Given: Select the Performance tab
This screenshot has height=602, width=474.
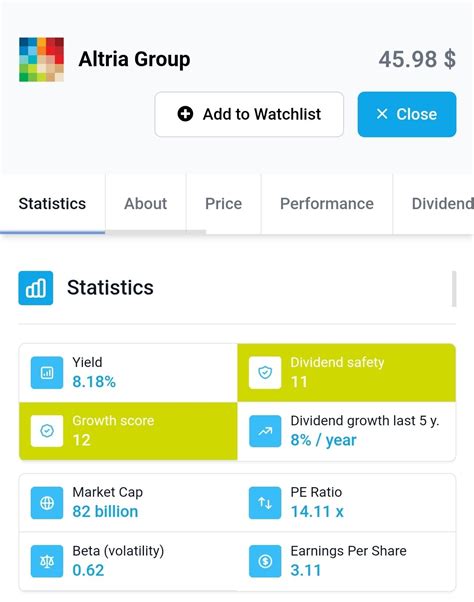Looking at the screenshot, I should coord(327,203).
